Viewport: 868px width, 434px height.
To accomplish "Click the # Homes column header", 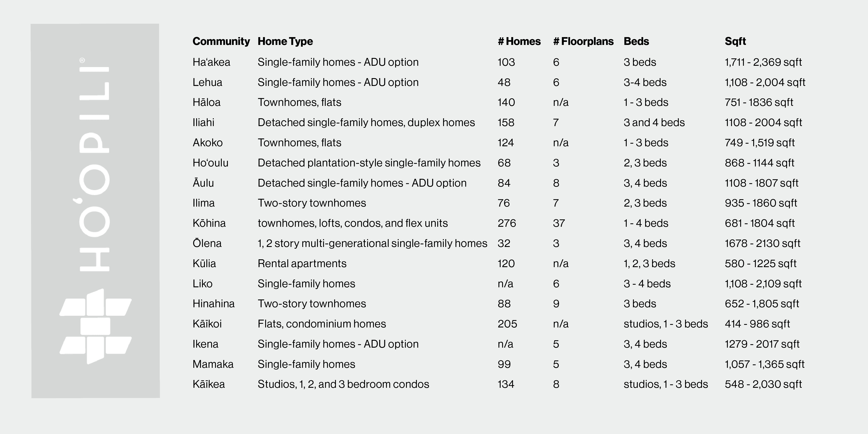I will click(519, 41).
